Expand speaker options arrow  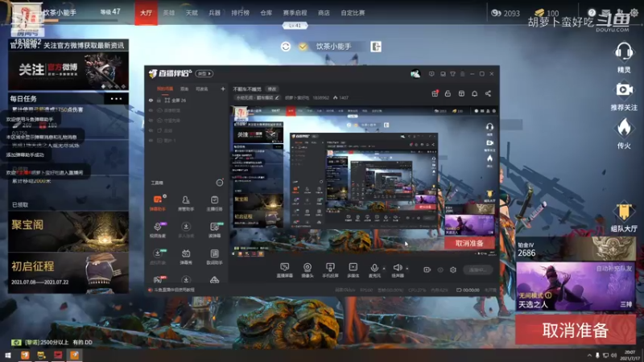407,269
